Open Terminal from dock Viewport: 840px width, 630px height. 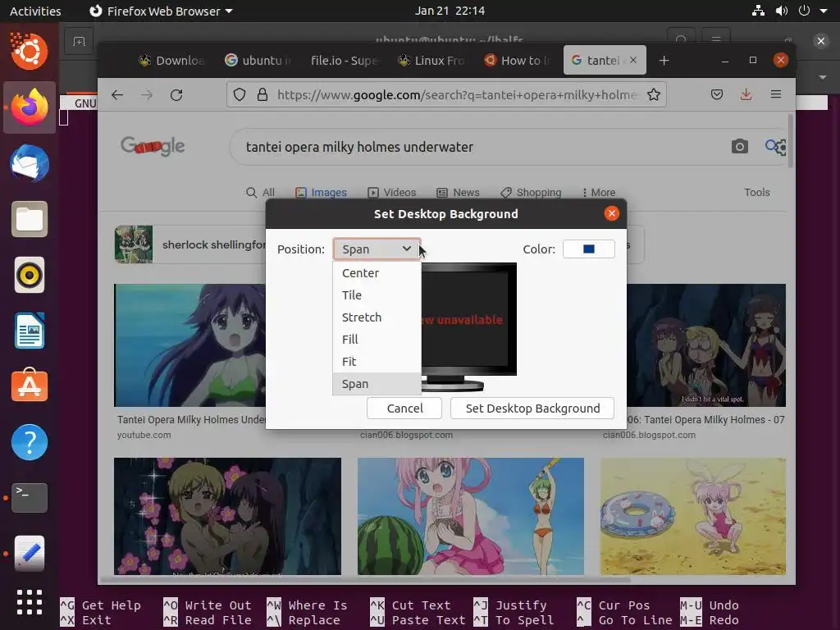coord(30,498)
